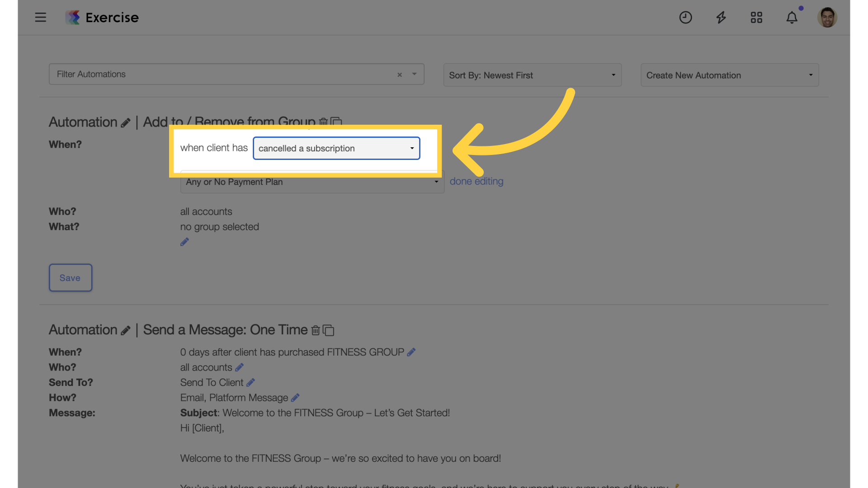This screenshot has width=868, height=488.
Task: Open the user profile avatar
Action: 827,18
